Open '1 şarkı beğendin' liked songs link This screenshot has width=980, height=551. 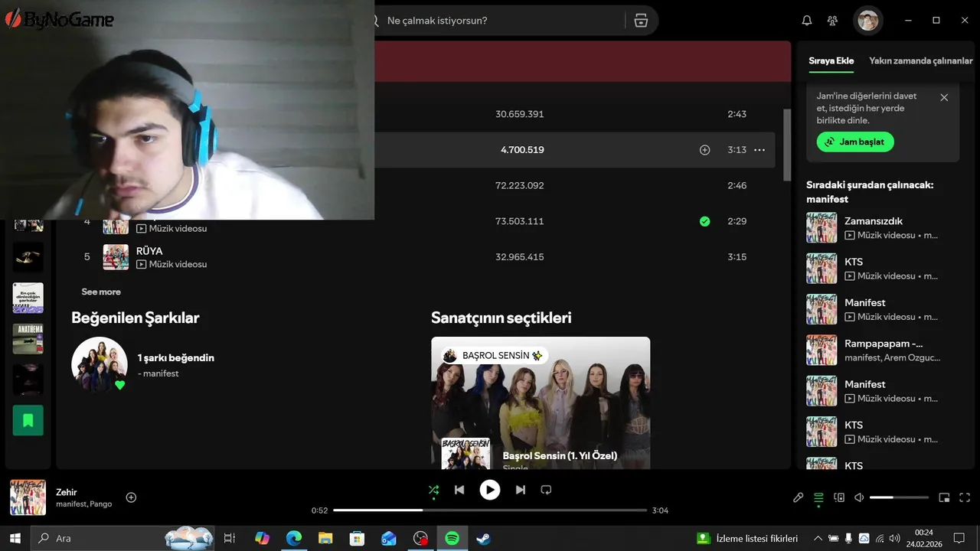(175, 357)
